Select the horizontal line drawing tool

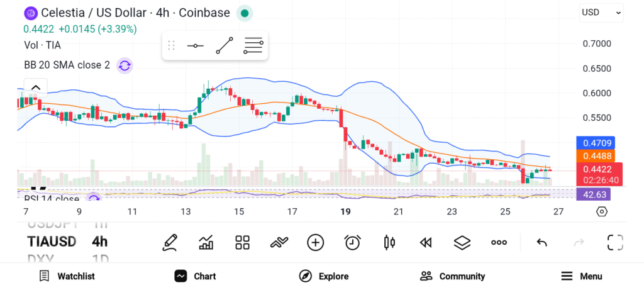coord(195,46)
